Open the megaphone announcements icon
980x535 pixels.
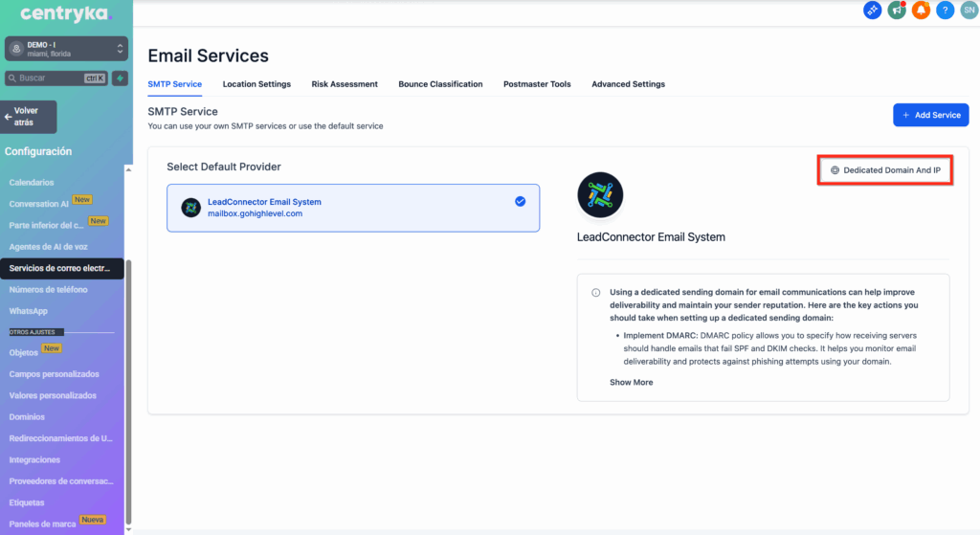(x=897, y=11)
